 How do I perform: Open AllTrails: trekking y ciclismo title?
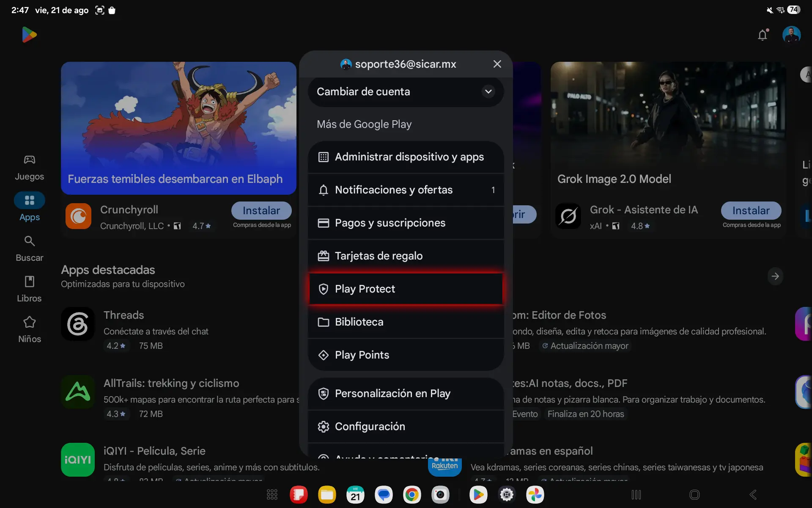coord(171,384)
